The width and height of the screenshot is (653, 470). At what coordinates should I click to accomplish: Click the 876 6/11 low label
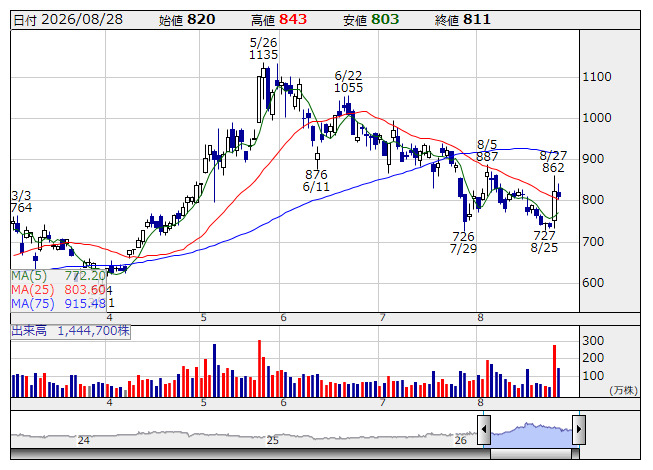pos(316,180)
